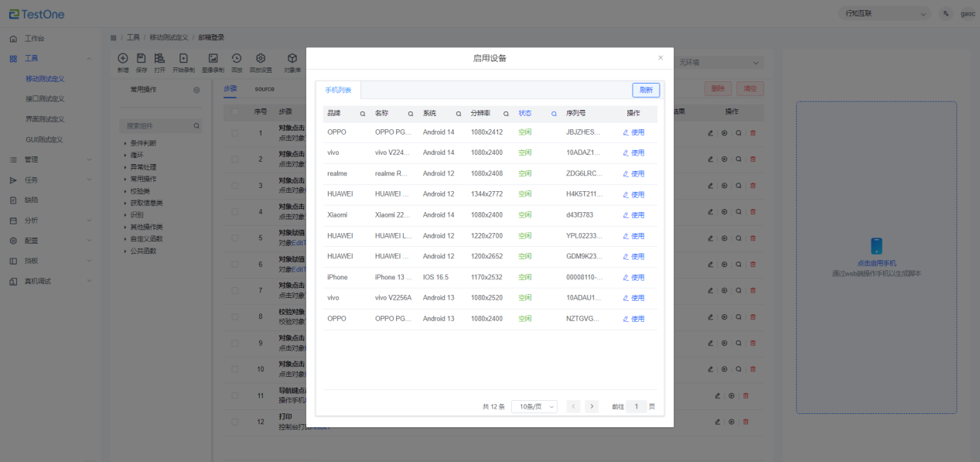Select the 手机列表 tab in the dialog
Screen dimensions: 980x462
(x=338, y=91)
